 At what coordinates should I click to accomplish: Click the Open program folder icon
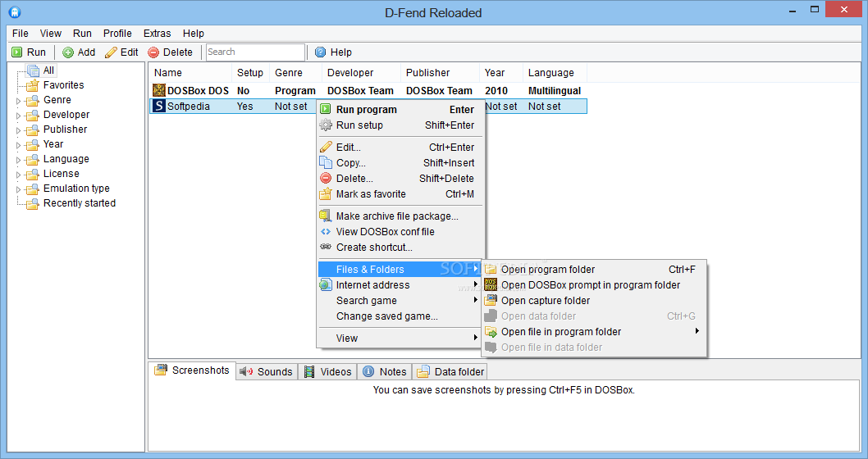pyautogui.click(x=491, y=270)
